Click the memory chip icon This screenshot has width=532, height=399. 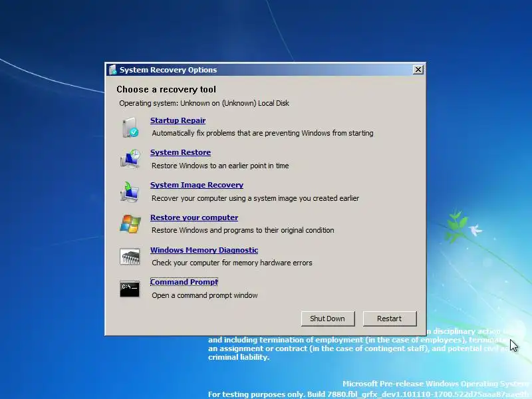tap(130, 256)
